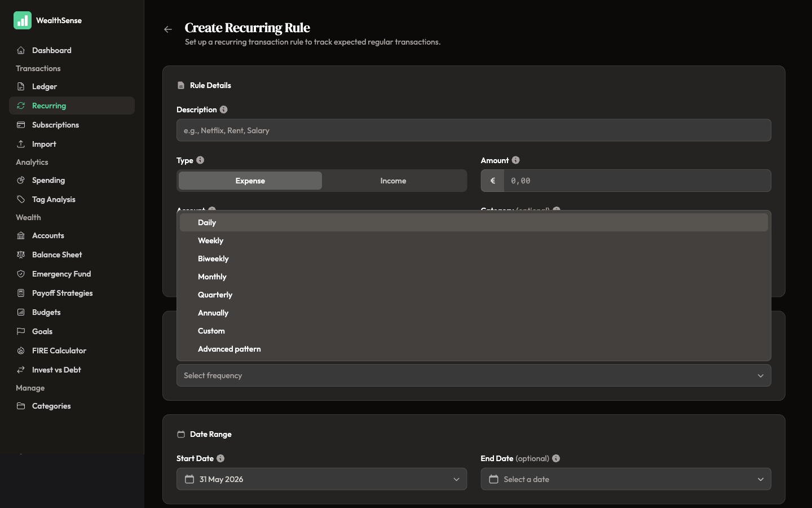
Task: Click the Date Range calendar icon
Action: click(x=181, y=434)
